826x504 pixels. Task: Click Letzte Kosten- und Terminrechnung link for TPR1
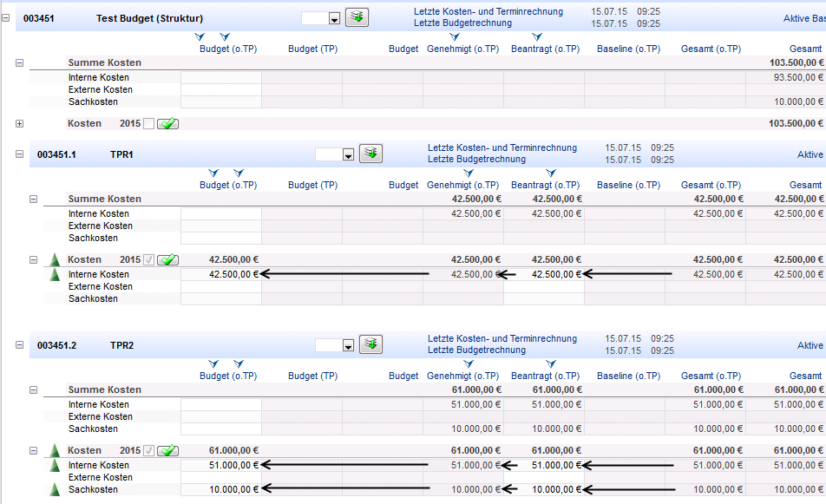(502, 148)
